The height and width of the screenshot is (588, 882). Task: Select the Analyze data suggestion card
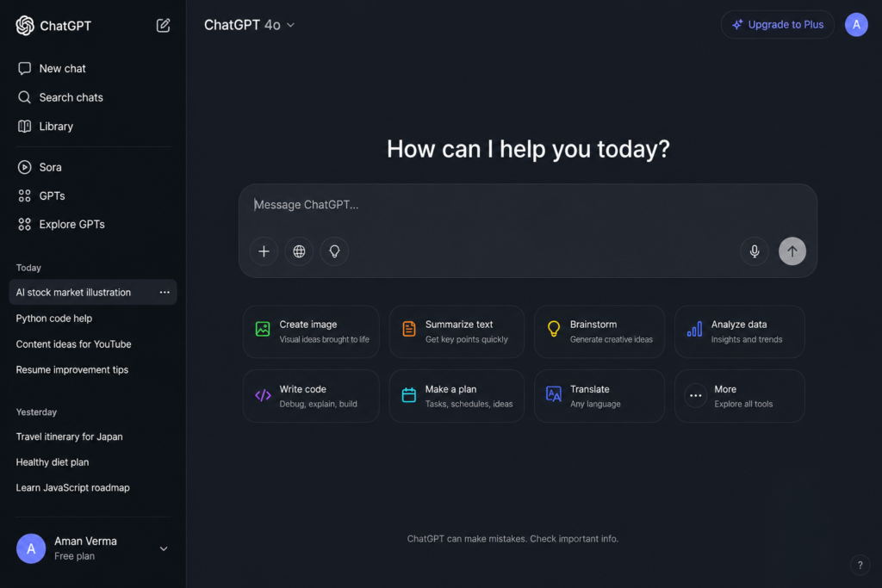(x=740, y=331)
